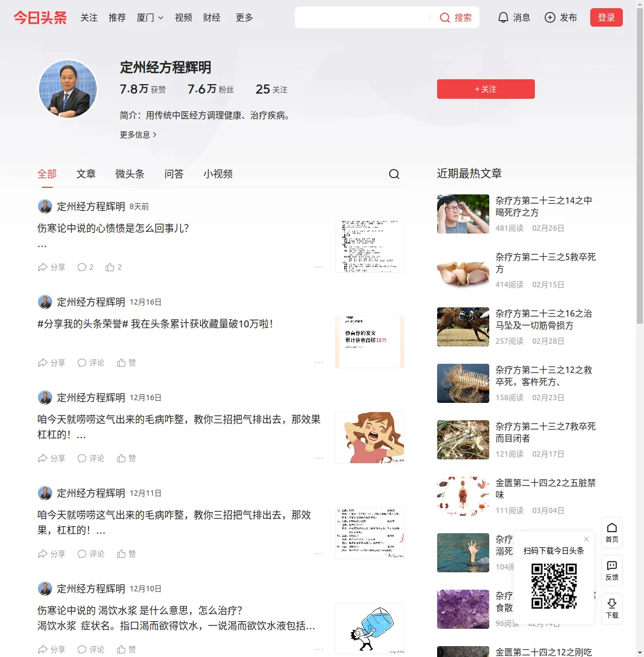The height and width of the screenshot is (657, 644).
Task: Open 视频 in top navigation
Action: pos(184,17)
